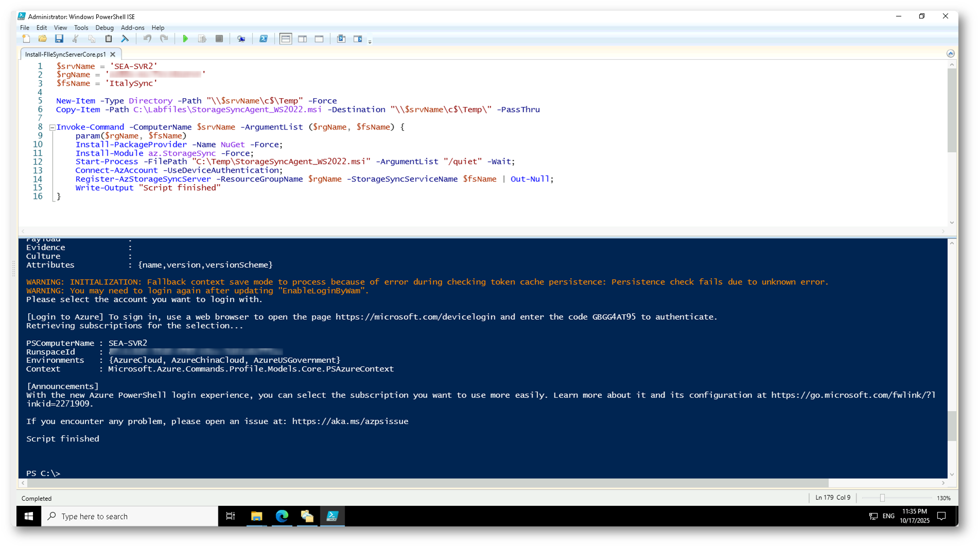Open the Debug menu
980x548 pixels.
click(104, 28)
